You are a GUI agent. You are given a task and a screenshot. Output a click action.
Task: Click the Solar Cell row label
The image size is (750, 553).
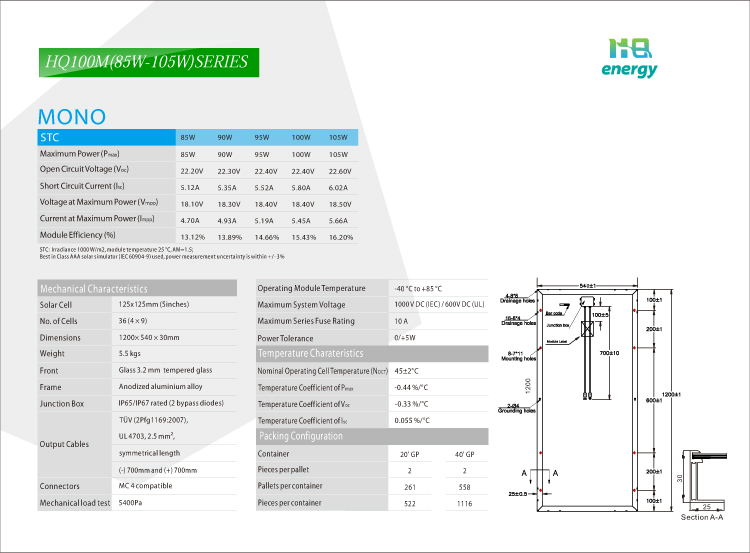point(56,304)
